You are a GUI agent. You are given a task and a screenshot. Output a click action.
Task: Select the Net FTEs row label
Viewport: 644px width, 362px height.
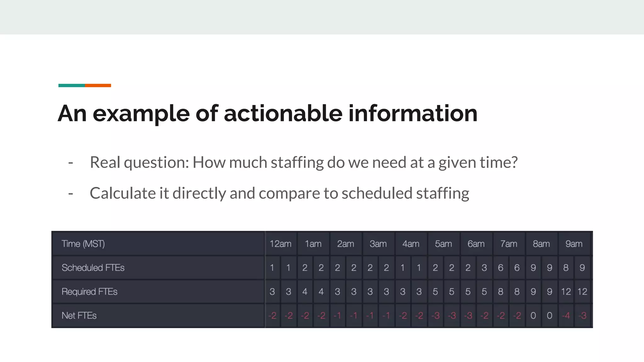point(79,315)
